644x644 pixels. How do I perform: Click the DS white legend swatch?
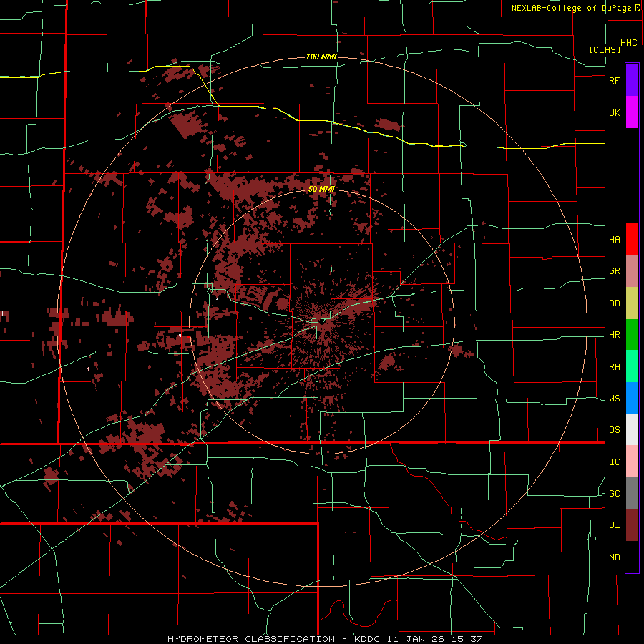point(632,429)
